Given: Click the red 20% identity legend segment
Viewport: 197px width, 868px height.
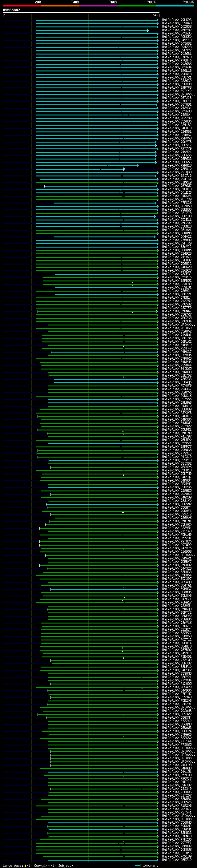Looking at the screenshot, I should 22,6.
